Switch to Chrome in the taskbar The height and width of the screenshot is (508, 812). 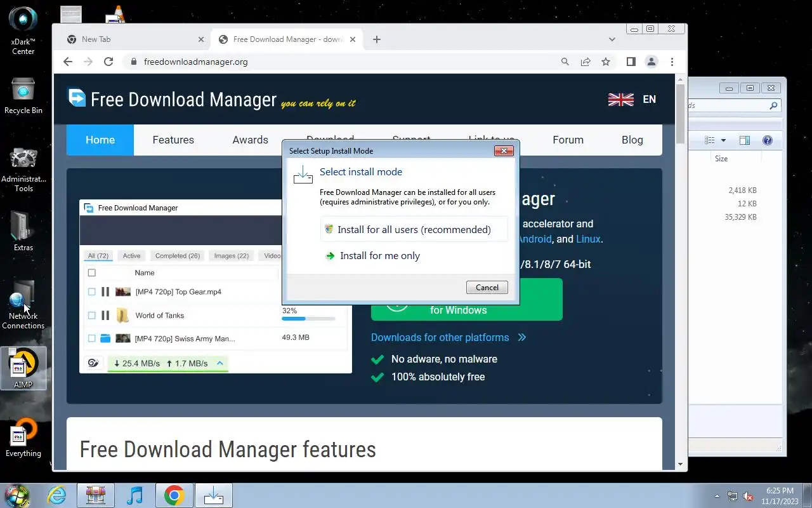coord(174,495)
